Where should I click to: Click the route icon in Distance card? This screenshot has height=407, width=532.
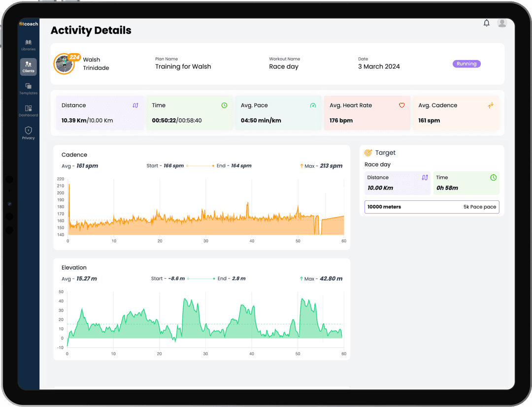coord(135,105)
